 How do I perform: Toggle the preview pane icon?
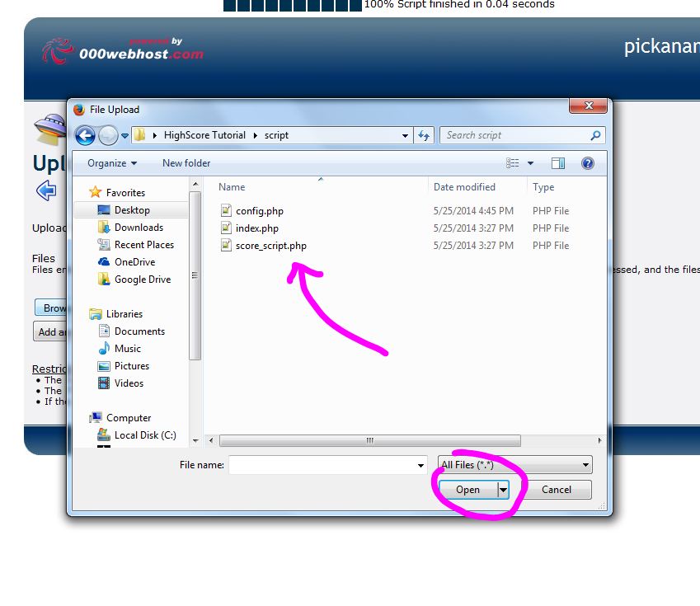[558, 163]
